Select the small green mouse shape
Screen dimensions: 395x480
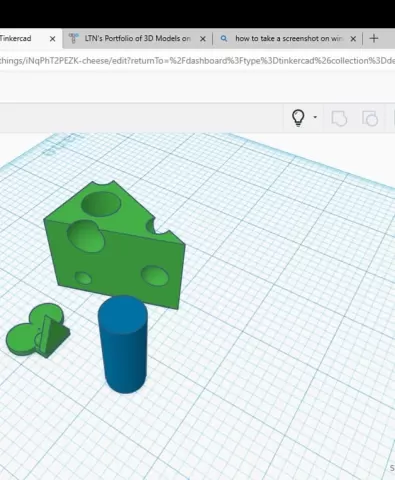[37, 330]
